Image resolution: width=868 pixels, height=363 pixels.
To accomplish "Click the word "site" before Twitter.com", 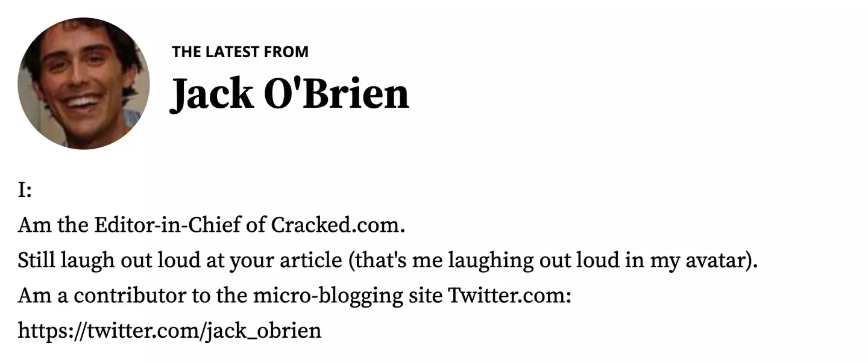I will pyautogui.click(x=426, y=296).
